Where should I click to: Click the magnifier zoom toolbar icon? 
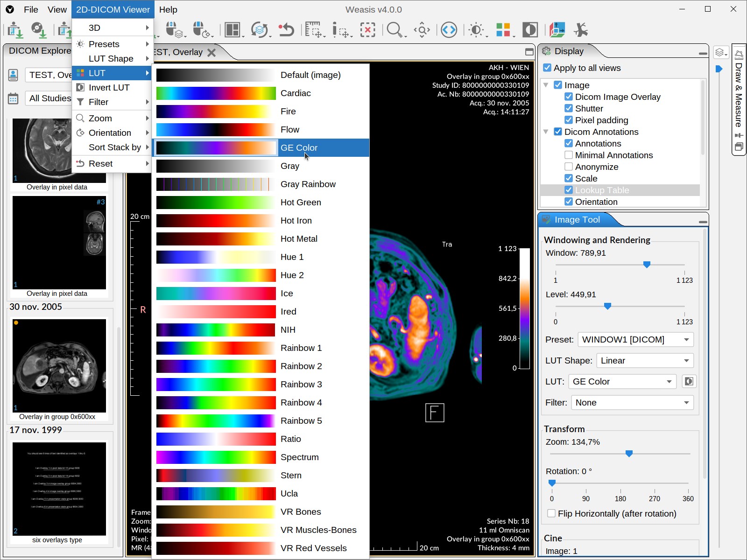(x=395, y=30)
